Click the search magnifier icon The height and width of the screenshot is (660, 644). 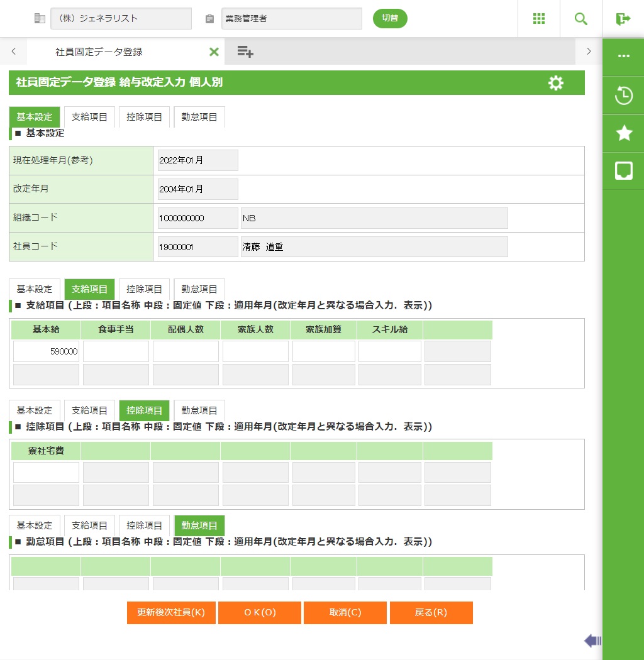pyautogui.click(x=580, y=19)
